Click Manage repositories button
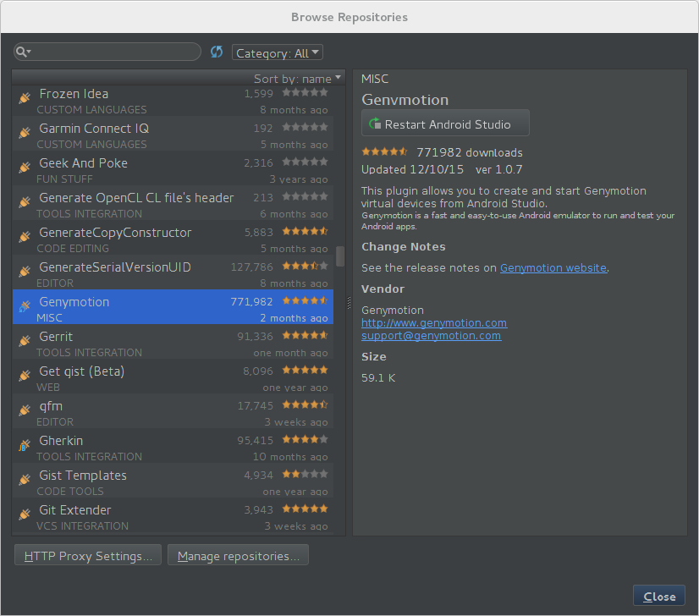 click(238, 555)
